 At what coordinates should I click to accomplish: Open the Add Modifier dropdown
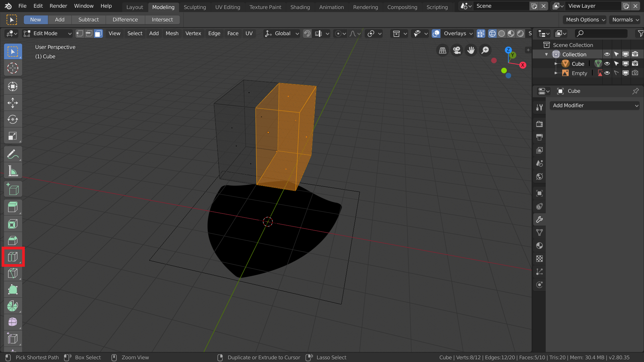[x=595, y=106]
